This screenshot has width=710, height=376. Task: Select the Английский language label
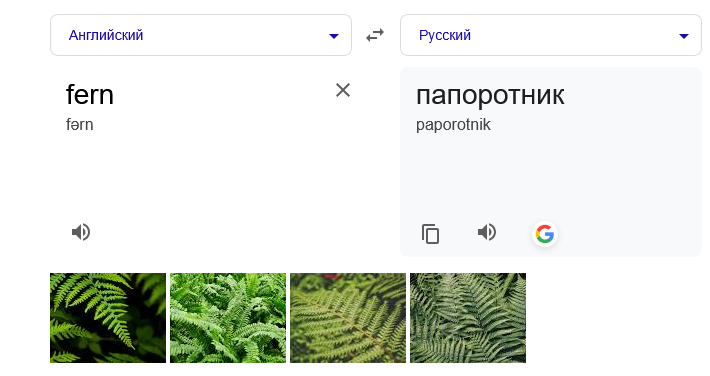pyautogui.click(x=106, y=35)
